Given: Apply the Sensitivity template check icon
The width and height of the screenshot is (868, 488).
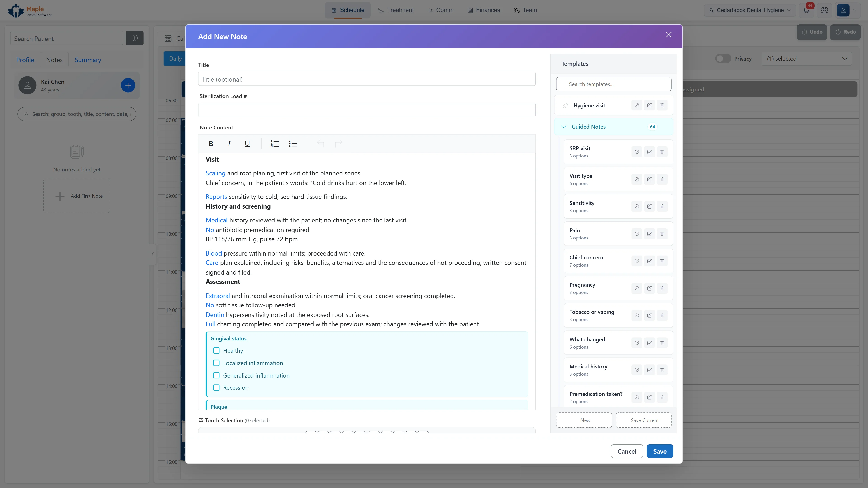Looking at the screenshot, I should [x=637, y=206].
